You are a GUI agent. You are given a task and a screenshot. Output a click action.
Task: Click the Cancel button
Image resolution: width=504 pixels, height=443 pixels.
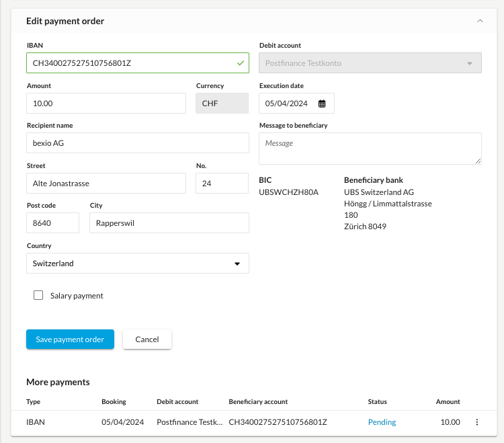(147, 339)
